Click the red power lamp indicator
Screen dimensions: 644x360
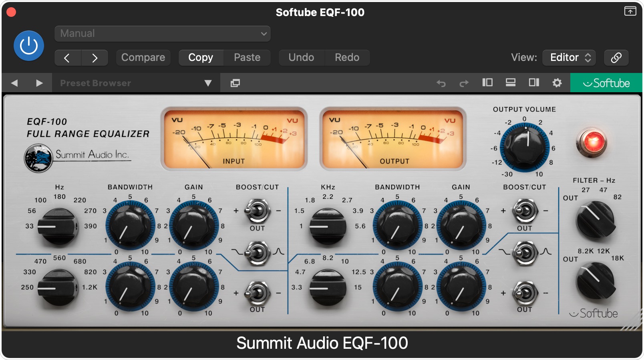pos(592,142)
